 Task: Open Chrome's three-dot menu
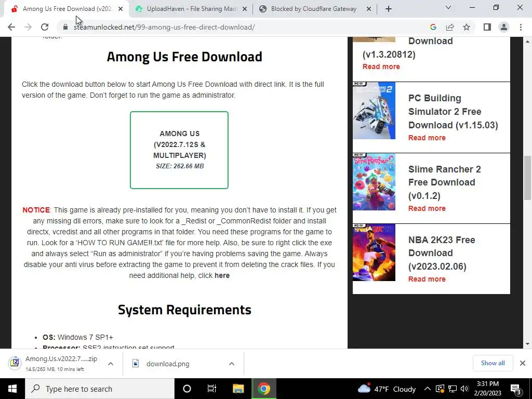point(521,27)
